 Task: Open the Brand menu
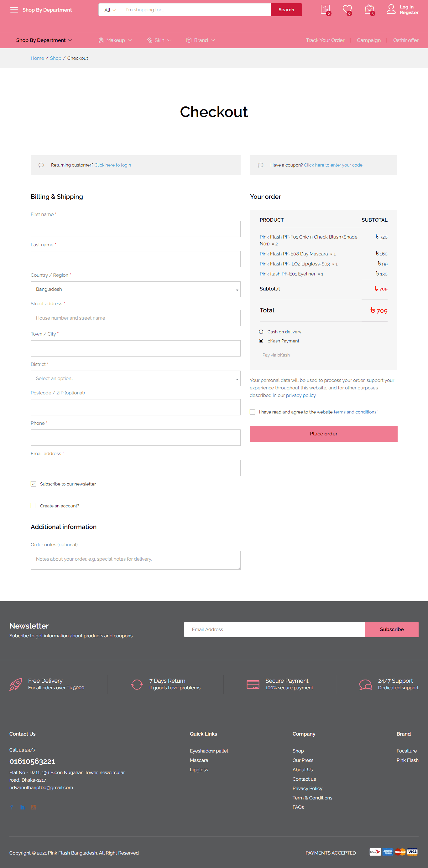pos(201,40)
